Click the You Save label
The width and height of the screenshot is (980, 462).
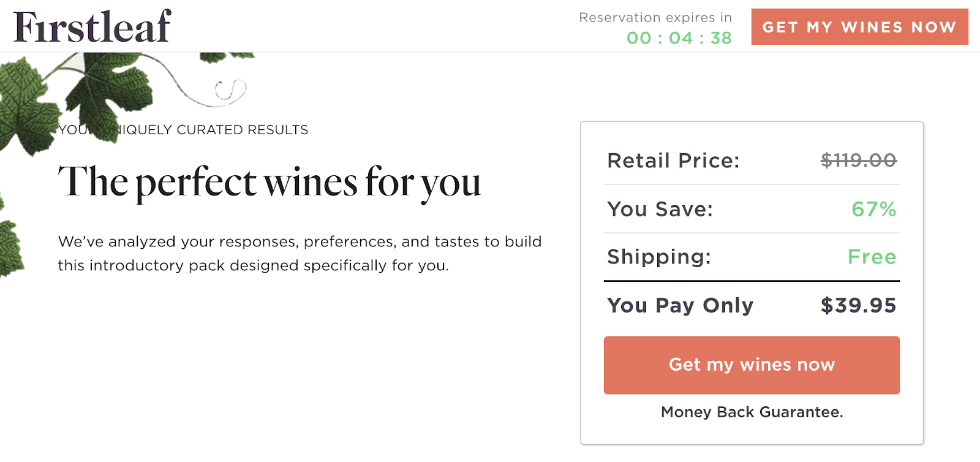[660, 210]
